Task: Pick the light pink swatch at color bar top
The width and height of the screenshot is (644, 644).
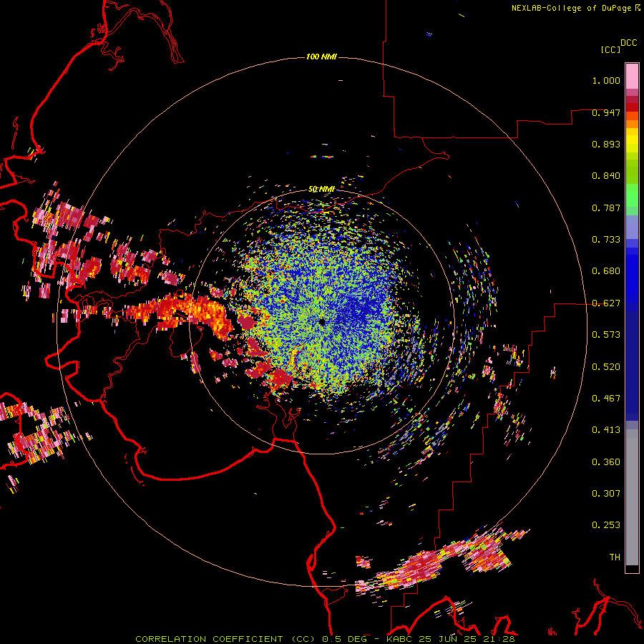Action: 632,76
